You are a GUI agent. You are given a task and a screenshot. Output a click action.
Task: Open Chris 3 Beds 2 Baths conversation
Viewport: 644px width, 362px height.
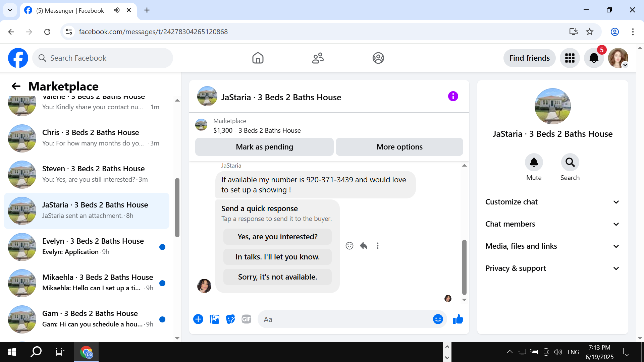point(87,138)
